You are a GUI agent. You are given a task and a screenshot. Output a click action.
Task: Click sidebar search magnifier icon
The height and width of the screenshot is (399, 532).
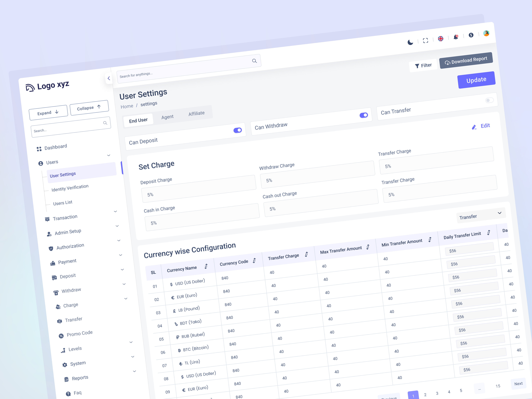(x=105, y=123)
